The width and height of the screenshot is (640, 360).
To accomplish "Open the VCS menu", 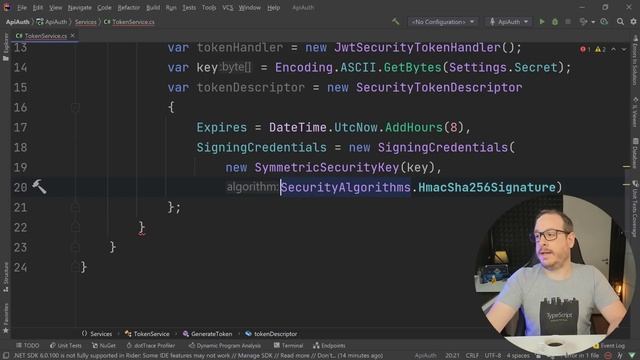I will 228,7.
